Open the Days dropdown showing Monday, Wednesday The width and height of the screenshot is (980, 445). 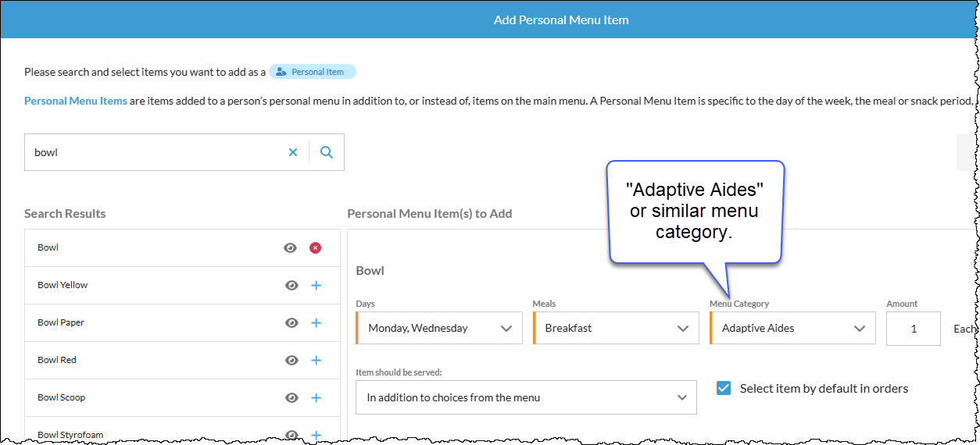coord(439,328)
